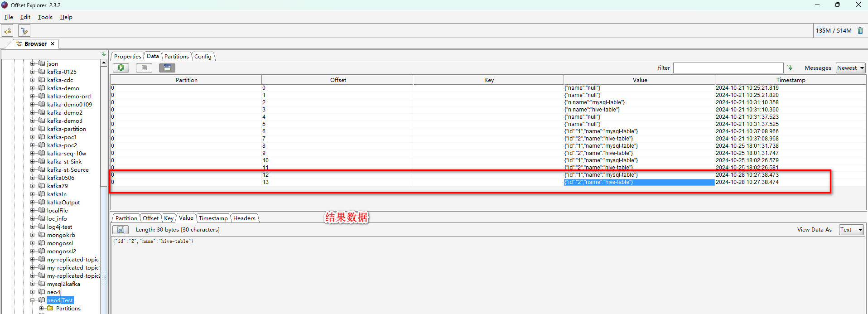Click the add new connection toolbar icon
Screen dimensions: 868x314
(8, 31)
